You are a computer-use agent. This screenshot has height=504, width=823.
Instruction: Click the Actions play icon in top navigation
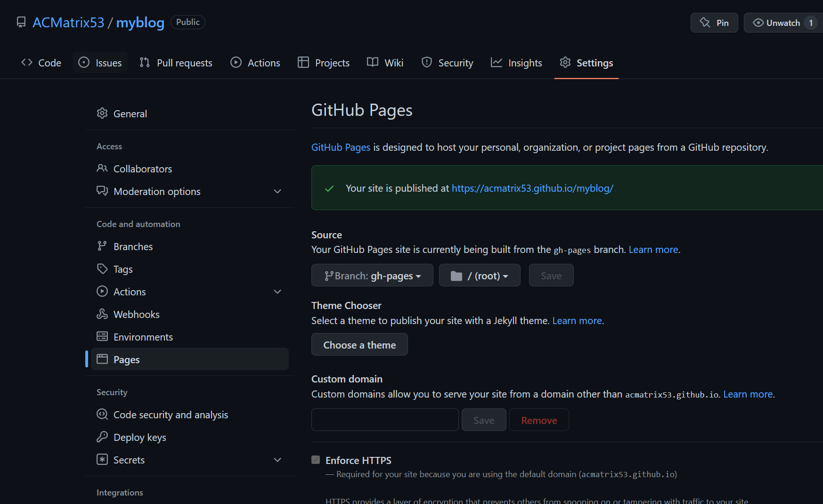tap(236, 63)
